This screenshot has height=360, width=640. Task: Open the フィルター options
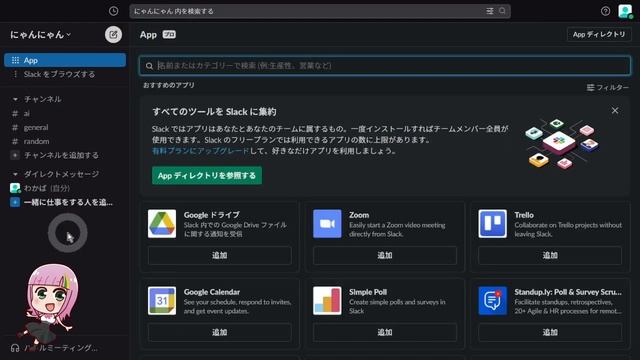(x=608, y=87)
